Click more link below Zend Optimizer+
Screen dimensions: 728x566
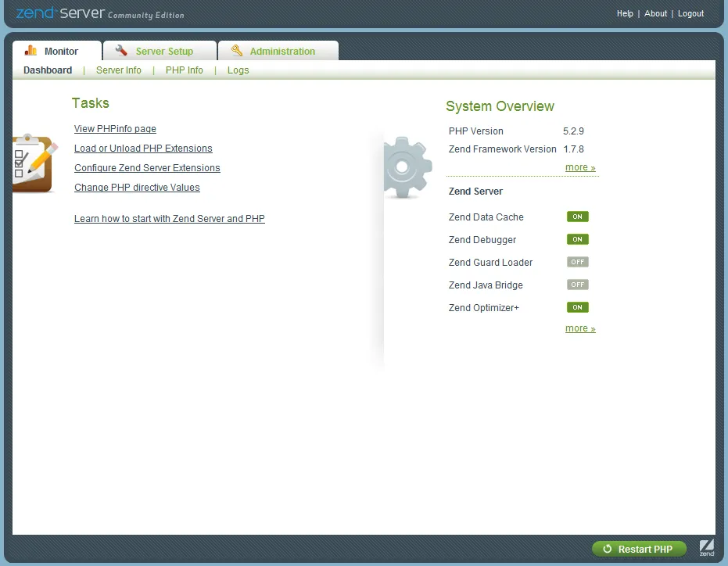(580, 328)
